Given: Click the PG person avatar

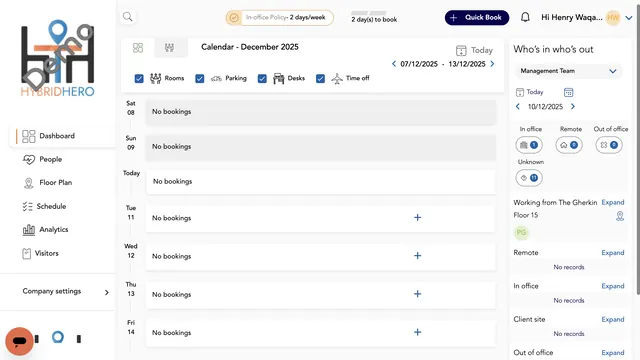Looking at the screenshot, I should 521,233.
